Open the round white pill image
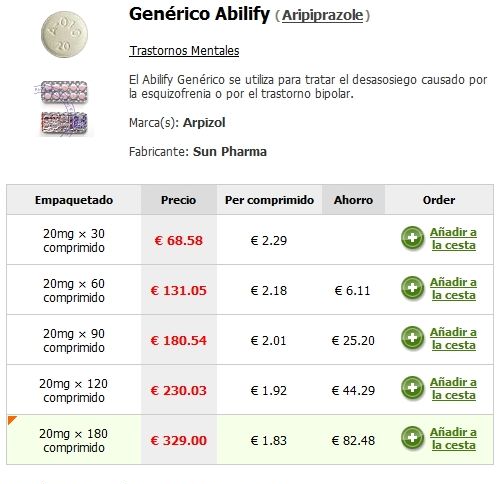The width and height of the screenshot is (500, 484). click(64, 34)
